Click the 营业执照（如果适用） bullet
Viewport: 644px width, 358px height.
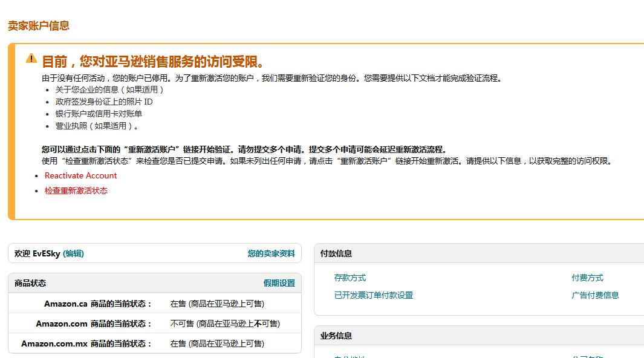(x=97, y=126)
